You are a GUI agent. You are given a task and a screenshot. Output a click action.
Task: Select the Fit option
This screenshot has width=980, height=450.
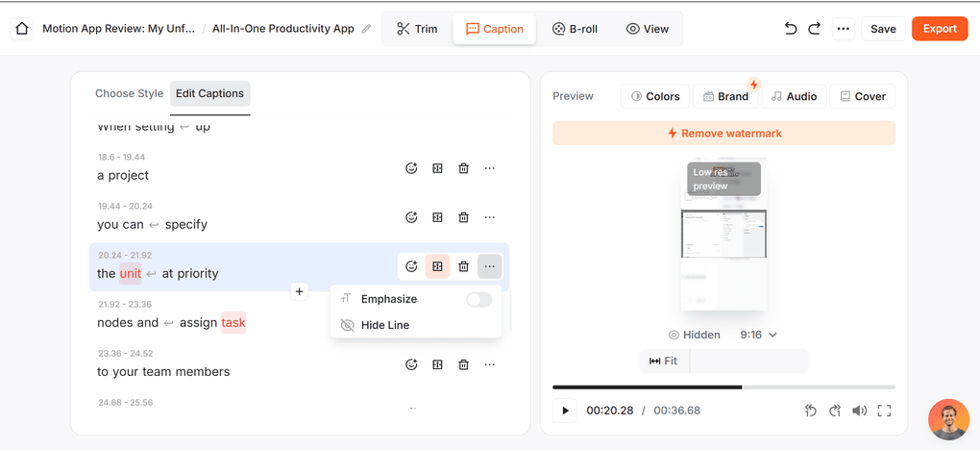[664, 362]
